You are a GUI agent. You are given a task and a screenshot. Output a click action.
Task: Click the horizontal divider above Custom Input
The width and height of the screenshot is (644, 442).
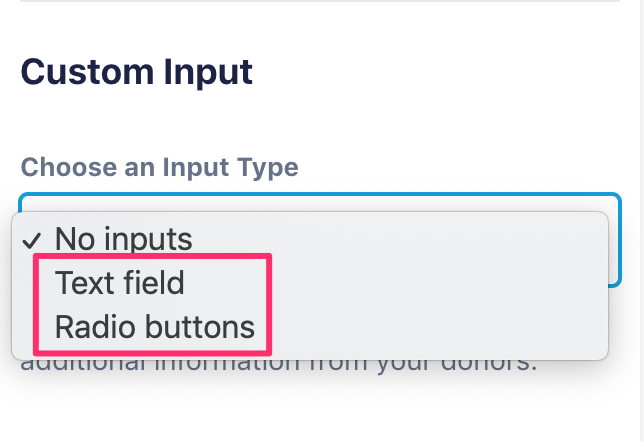pyautogui.click(x=320, y=1)
